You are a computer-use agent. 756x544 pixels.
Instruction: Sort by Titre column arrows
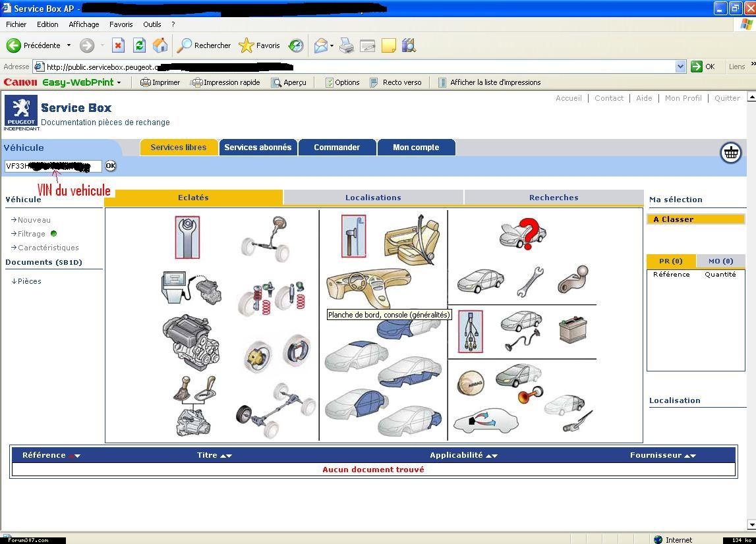click(226, 455)
